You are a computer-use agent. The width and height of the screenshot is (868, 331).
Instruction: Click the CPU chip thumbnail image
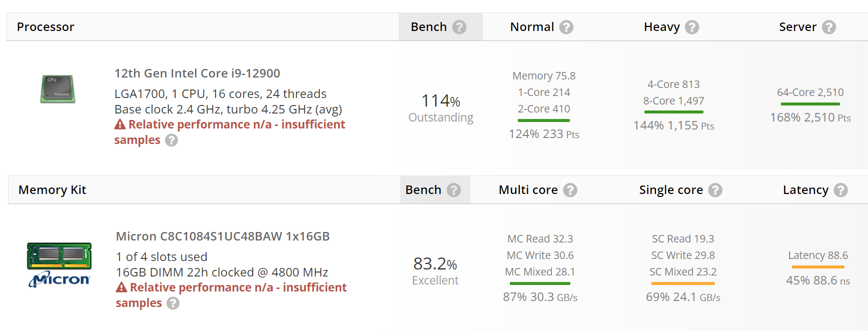point(58,89)
